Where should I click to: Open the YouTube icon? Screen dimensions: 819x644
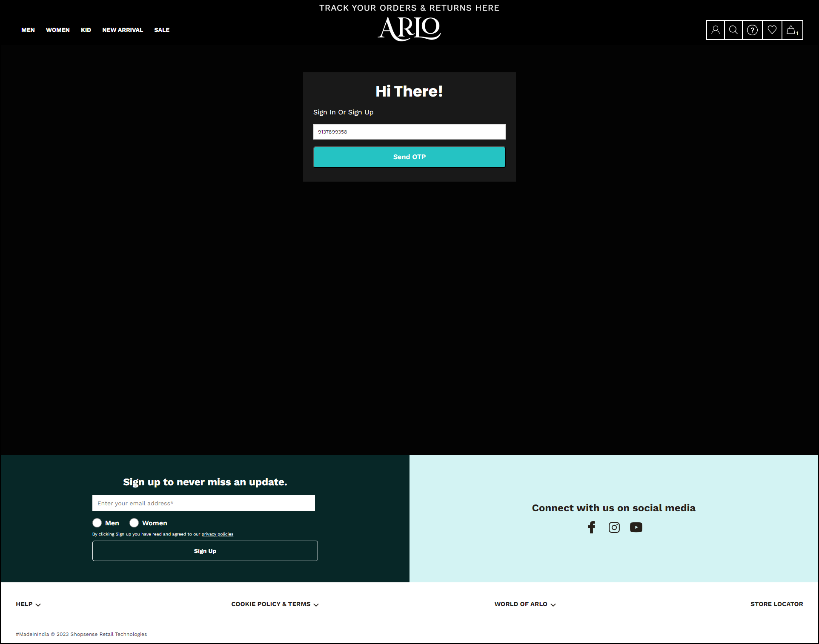pyautogui.click(x=636, y=527)
